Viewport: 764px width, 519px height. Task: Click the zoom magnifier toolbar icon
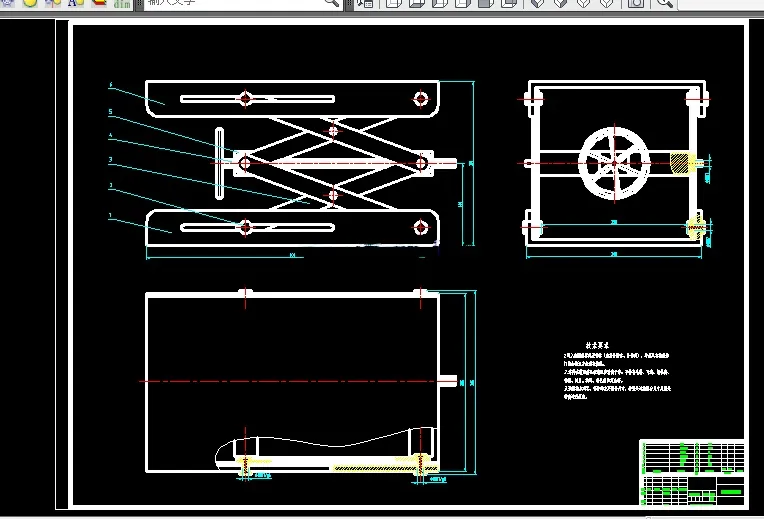[665, 3]
